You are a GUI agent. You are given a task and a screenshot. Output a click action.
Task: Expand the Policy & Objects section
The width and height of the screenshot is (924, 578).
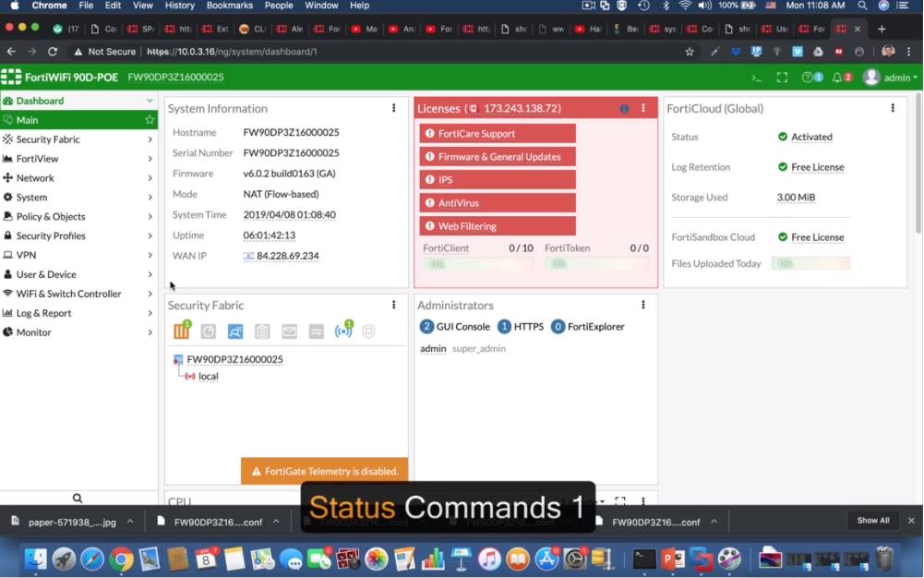coord(78,217)
